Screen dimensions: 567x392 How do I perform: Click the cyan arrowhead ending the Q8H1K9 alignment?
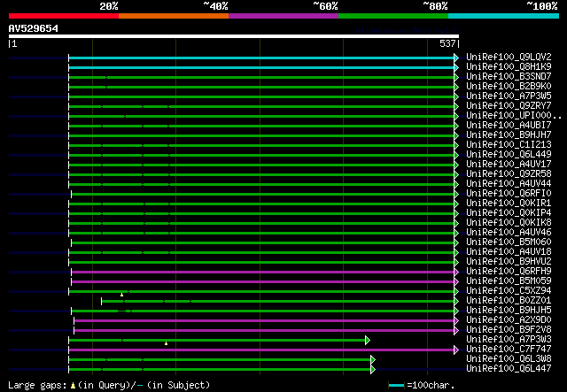click(456, 67)
